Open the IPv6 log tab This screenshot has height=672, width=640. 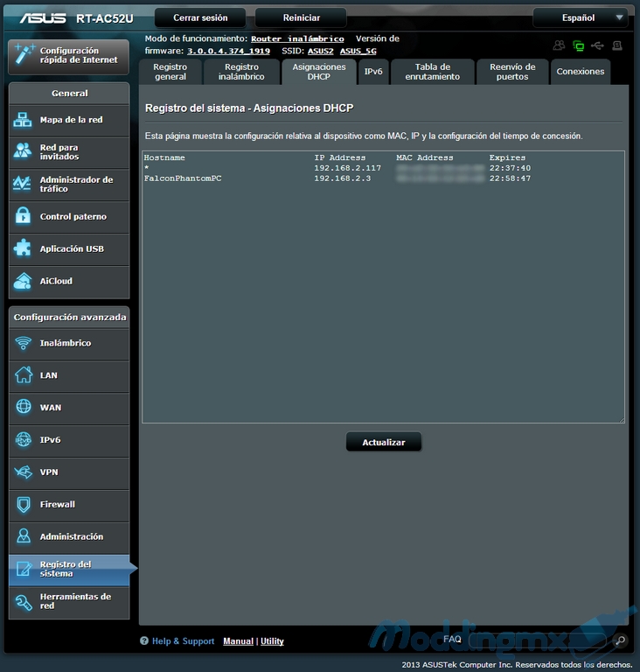click(373, 72)
